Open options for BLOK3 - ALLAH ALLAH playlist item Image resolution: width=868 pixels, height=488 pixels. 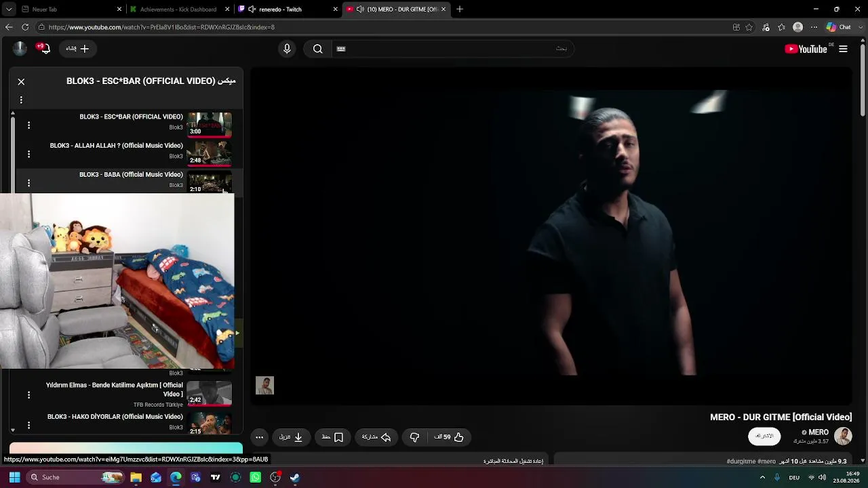28,154
